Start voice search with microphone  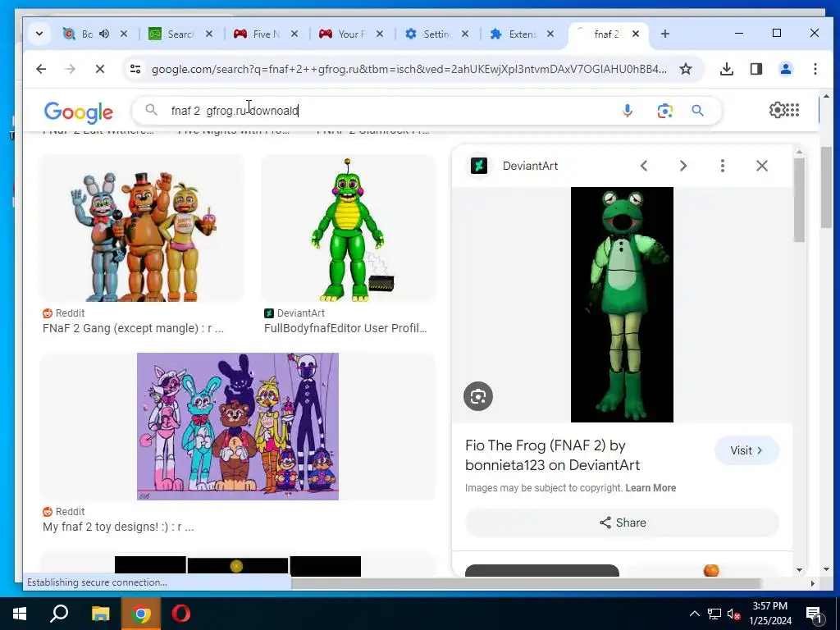pos(628,111)
